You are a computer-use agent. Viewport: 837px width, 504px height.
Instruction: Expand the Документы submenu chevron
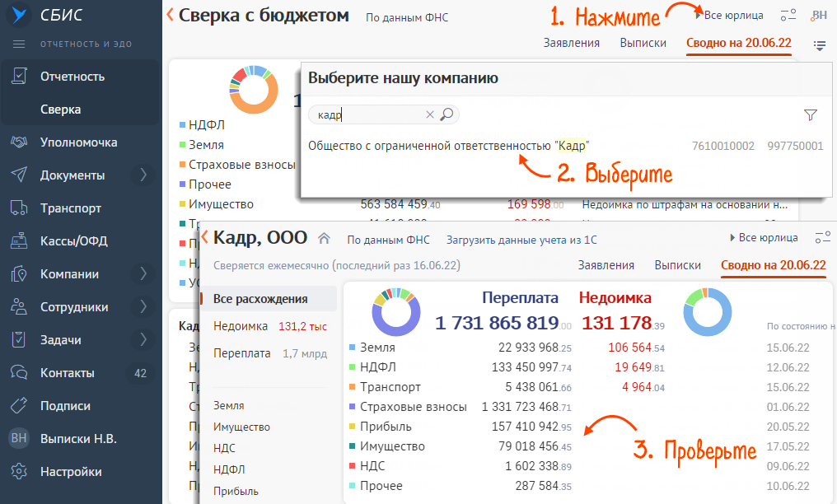point(143,175)
